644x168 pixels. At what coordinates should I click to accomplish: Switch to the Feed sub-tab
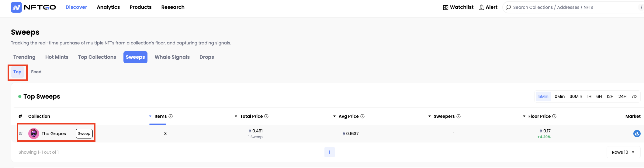[36, 72]
